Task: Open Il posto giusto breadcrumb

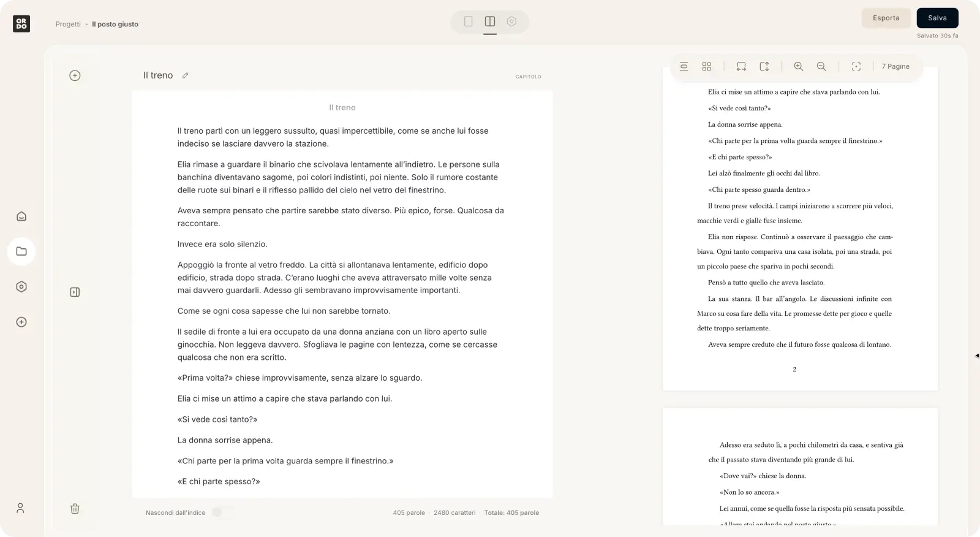Action: [x=115, y=25]
